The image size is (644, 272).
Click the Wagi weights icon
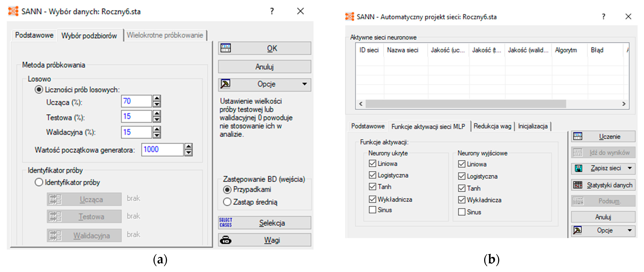tap(226, 240)
